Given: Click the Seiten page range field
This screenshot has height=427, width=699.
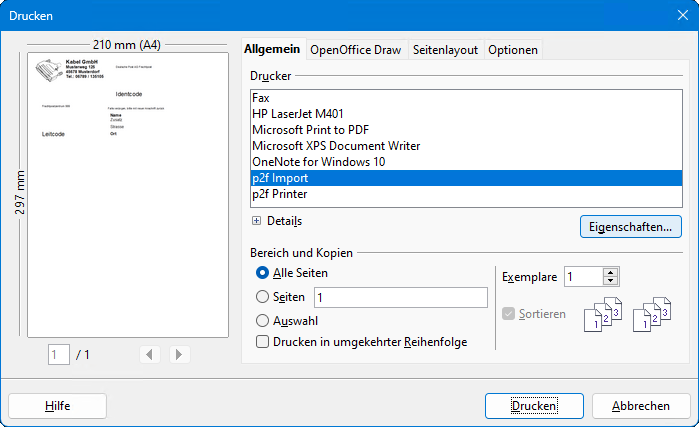Looking at the screenshot, I should click(400, 297).
